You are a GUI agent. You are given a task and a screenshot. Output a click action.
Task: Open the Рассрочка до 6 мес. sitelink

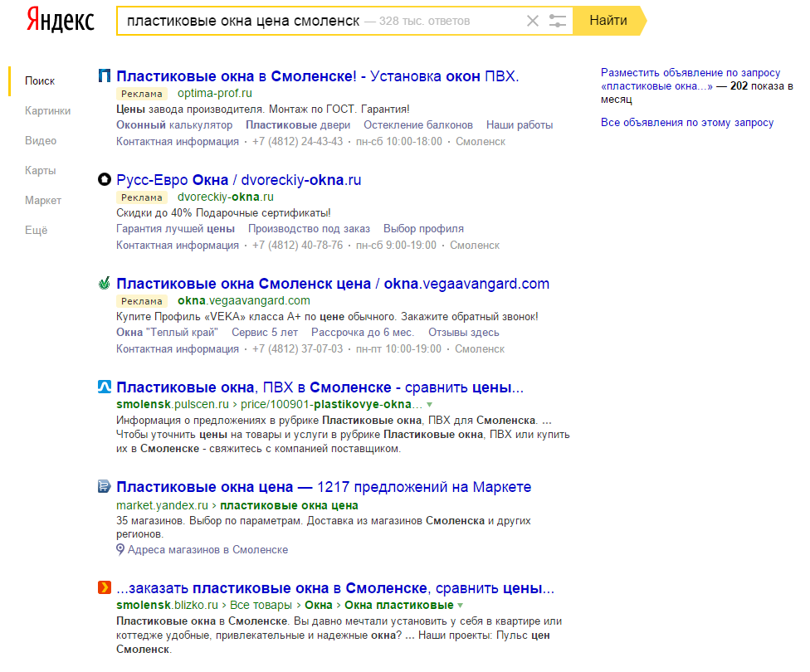[x=363, y=333]
